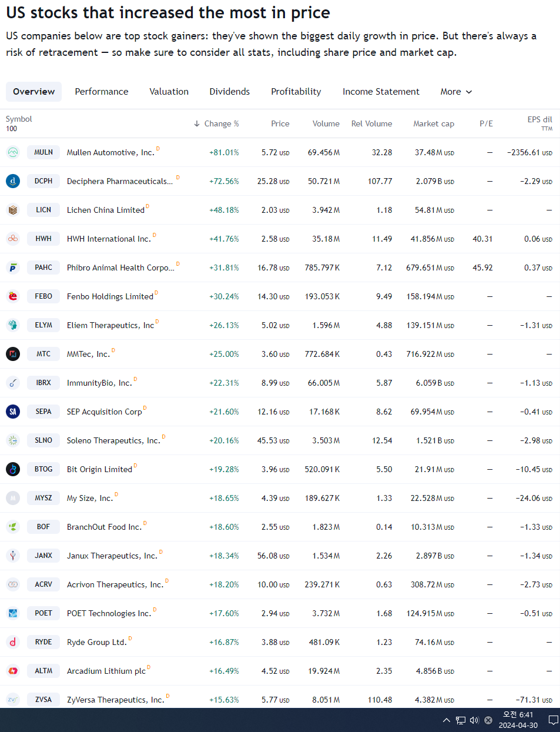
Task: Open Fenbo Holdings Limited link
Action: (110, 296)
